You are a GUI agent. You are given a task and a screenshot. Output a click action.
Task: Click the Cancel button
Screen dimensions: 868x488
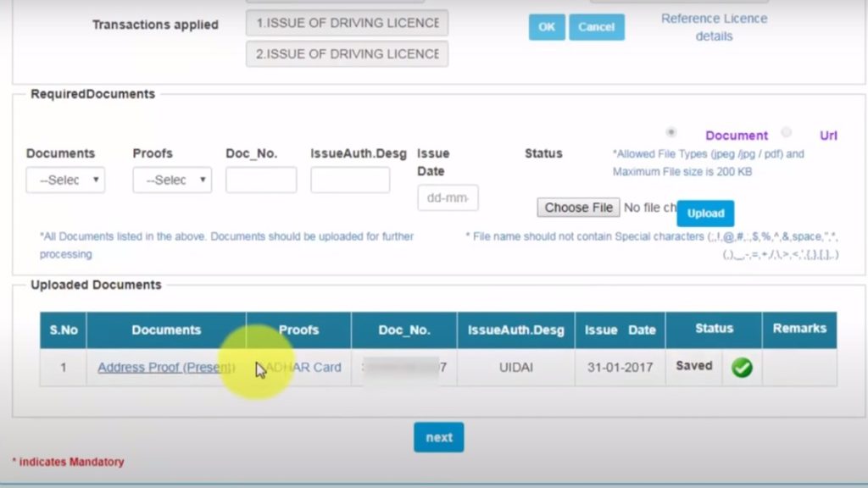(x=597, y=26)
